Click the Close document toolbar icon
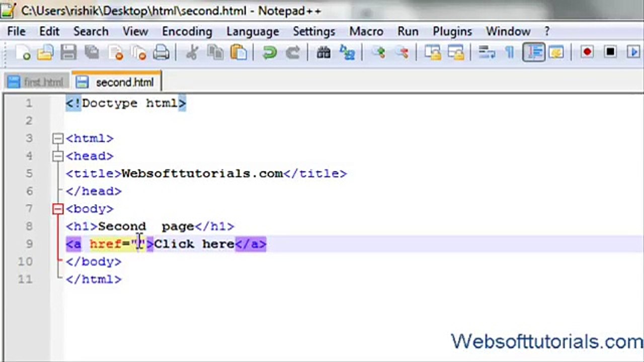The height and width of the screenshot is (362, 644). (115, 52)
